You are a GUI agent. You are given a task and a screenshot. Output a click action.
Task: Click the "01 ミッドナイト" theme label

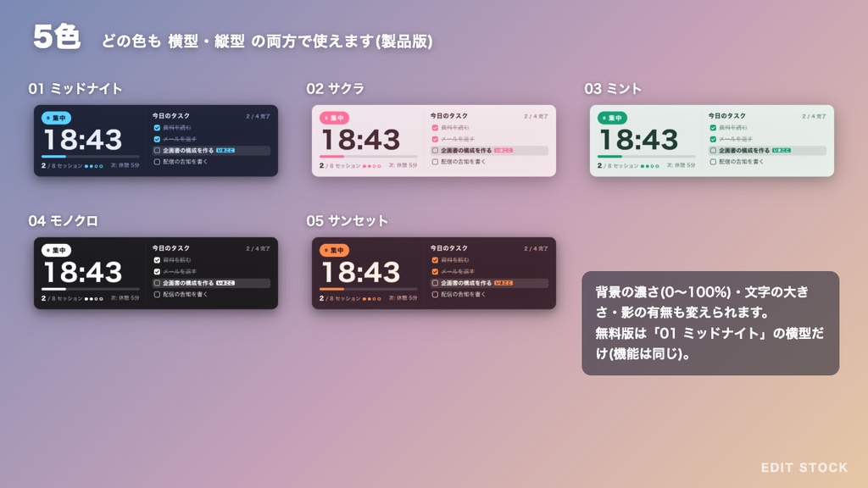coord(75,88)
